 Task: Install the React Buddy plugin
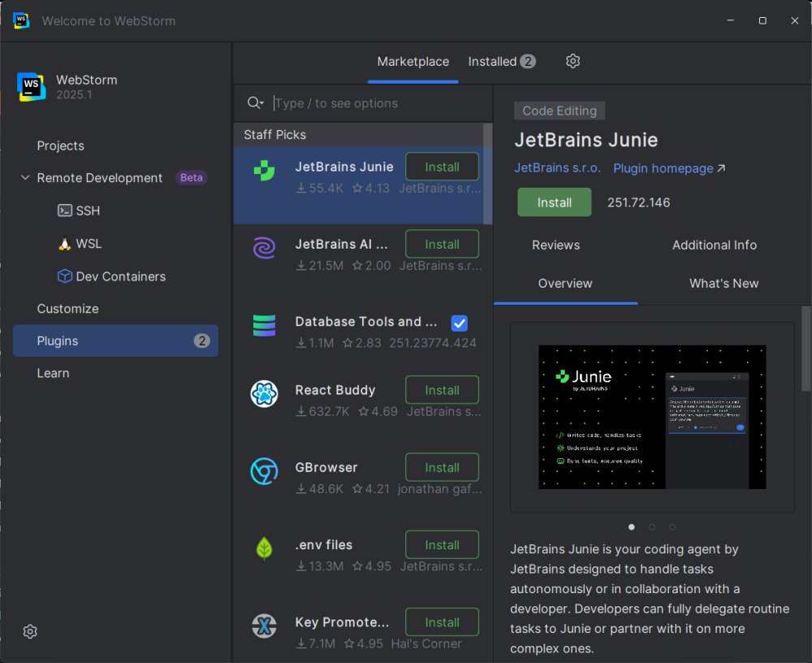pyautogui.click(x=442, y=390)
